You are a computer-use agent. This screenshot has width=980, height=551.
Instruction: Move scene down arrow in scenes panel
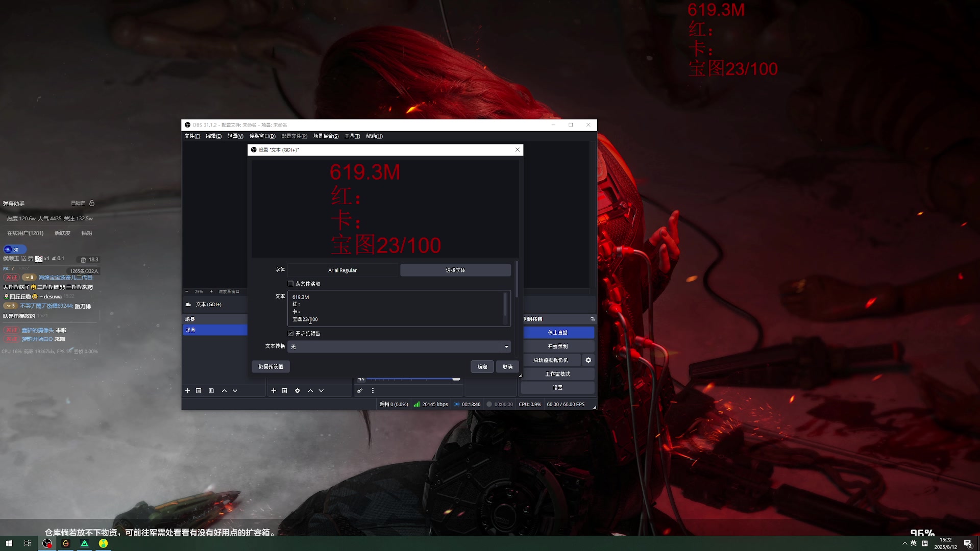235,391
